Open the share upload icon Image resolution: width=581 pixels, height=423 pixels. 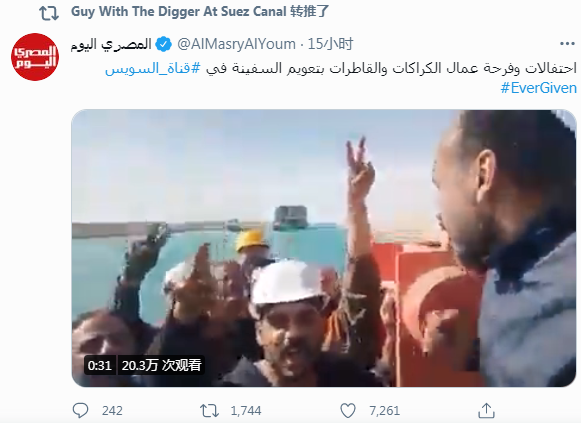click(x=487, y=410)
